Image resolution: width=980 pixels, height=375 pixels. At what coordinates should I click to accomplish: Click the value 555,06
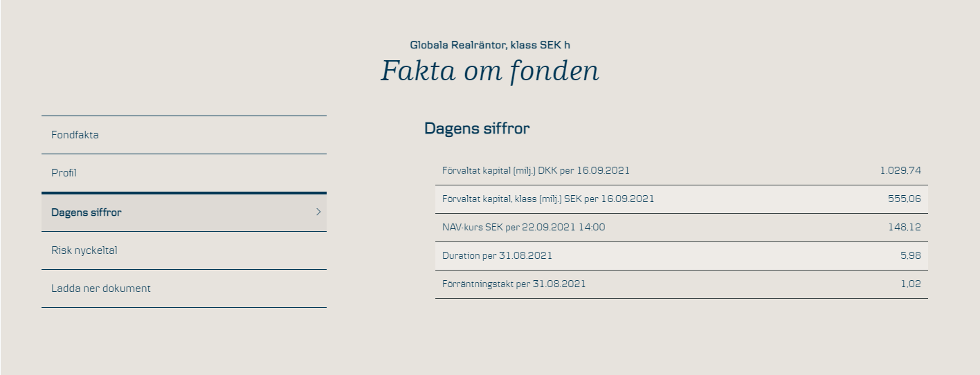pos(905,199)
